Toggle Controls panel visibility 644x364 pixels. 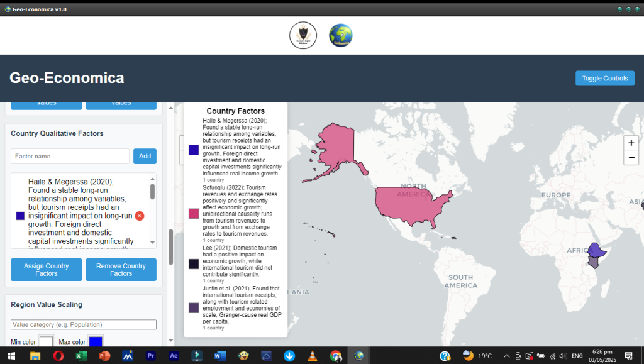click(604, 79)
